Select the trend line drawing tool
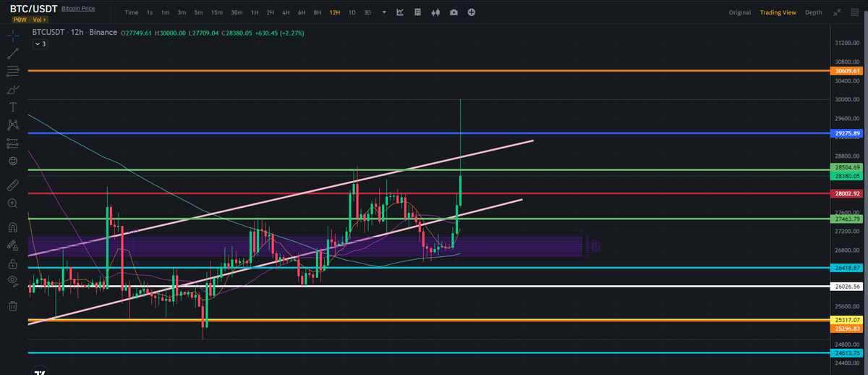868x375 pixels. (x=12, y=54)
